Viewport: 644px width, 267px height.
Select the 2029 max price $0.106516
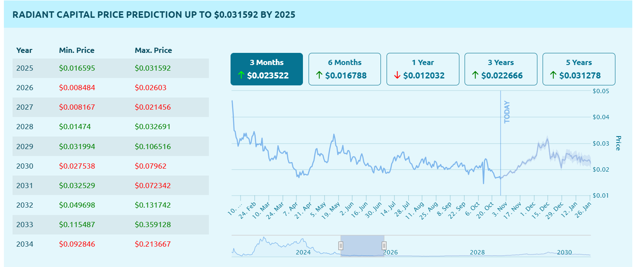click(153, 147)
